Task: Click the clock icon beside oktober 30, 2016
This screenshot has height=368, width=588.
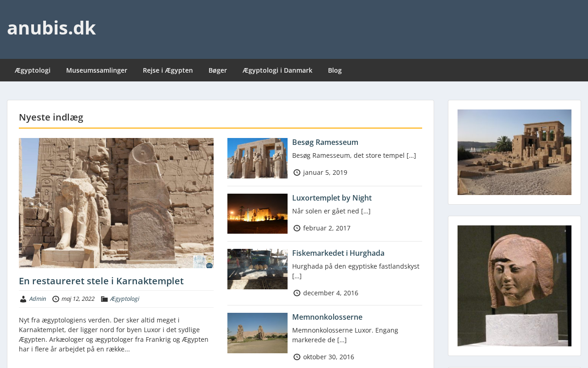Action: pyautogui.click(x=297, y=357)
